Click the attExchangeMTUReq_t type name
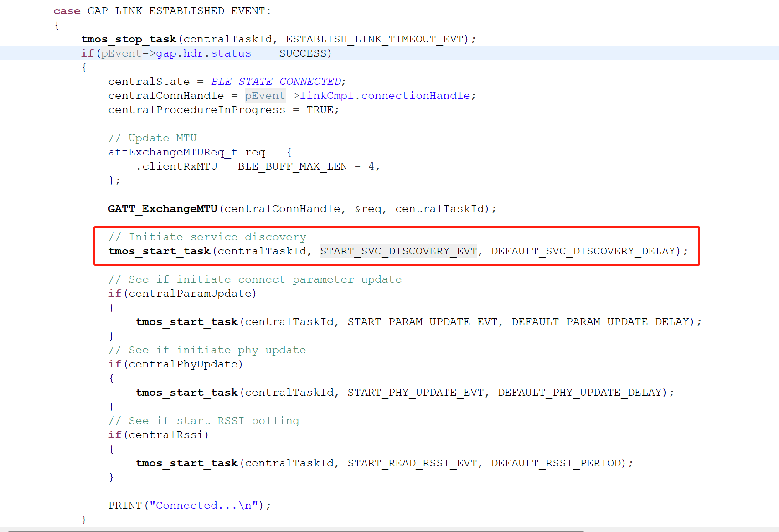779x532 pixels. pyautogui.click(x=173, y=152)
